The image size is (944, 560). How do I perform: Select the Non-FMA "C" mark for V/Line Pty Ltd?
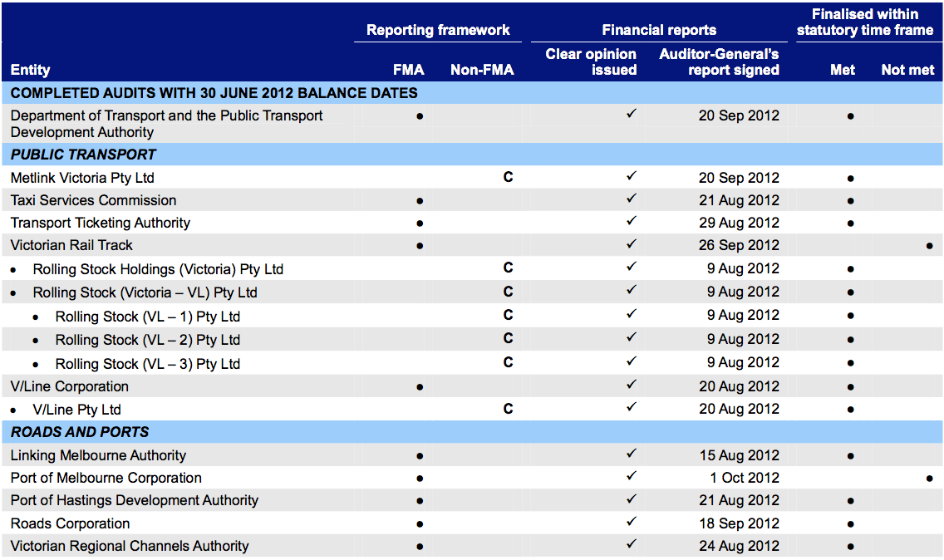tap(508, 409)
